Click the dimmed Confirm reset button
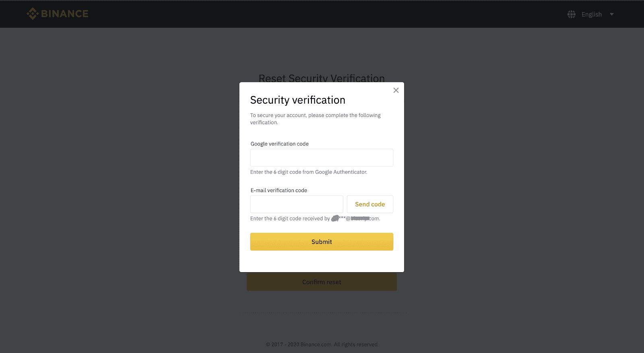644x353 pixels. (322, 282)
